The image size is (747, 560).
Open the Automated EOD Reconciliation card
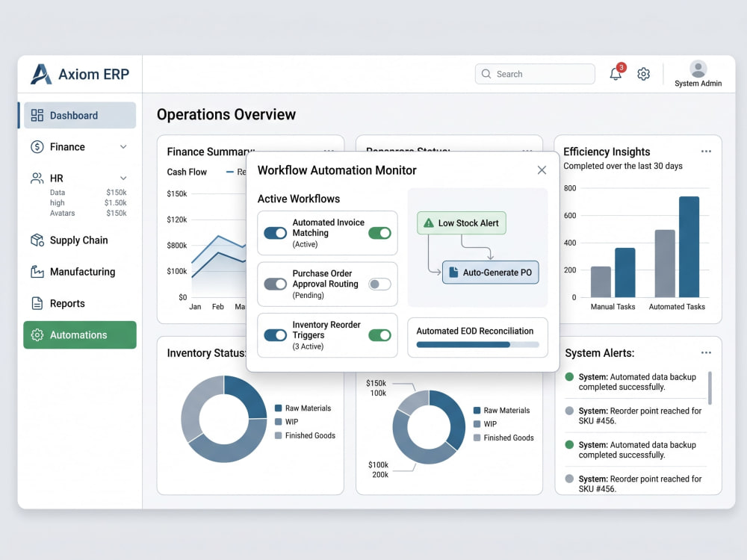pyautogui.click(x=477, y=337)
